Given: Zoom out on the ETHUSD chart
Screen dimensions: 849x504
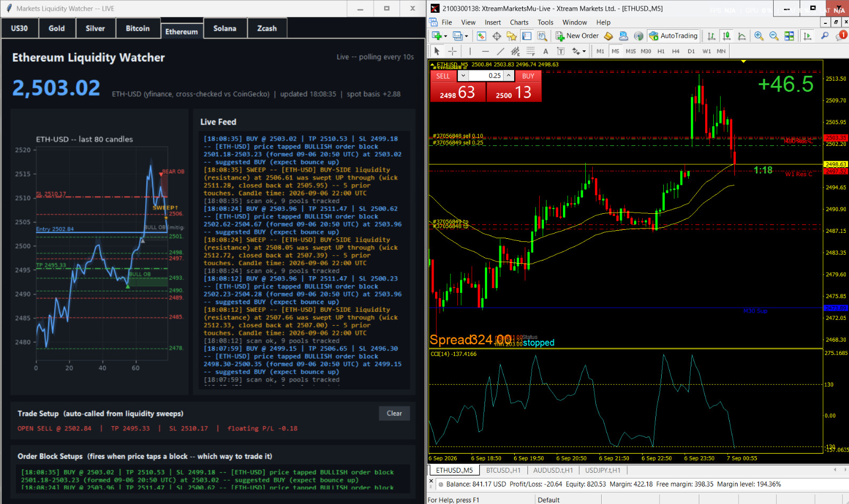Looking at the screenshot, I should pos(774,36).
